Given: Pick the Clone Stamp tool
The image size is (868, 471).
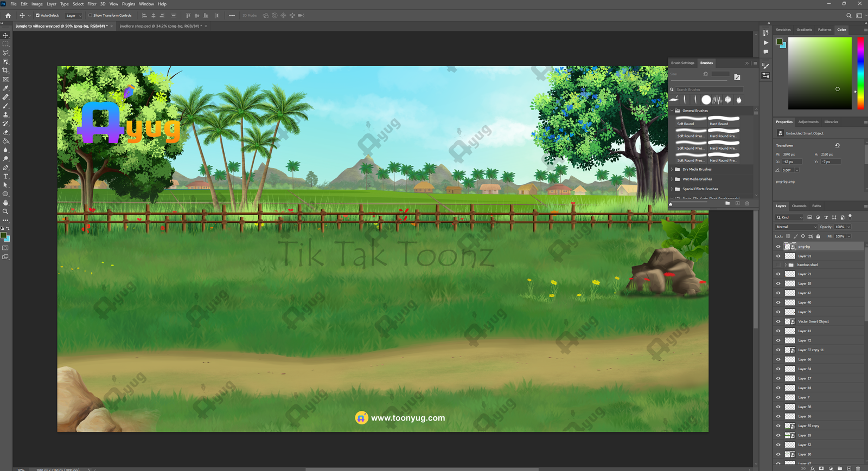Looking at the screenshot, I should [6, 115].
